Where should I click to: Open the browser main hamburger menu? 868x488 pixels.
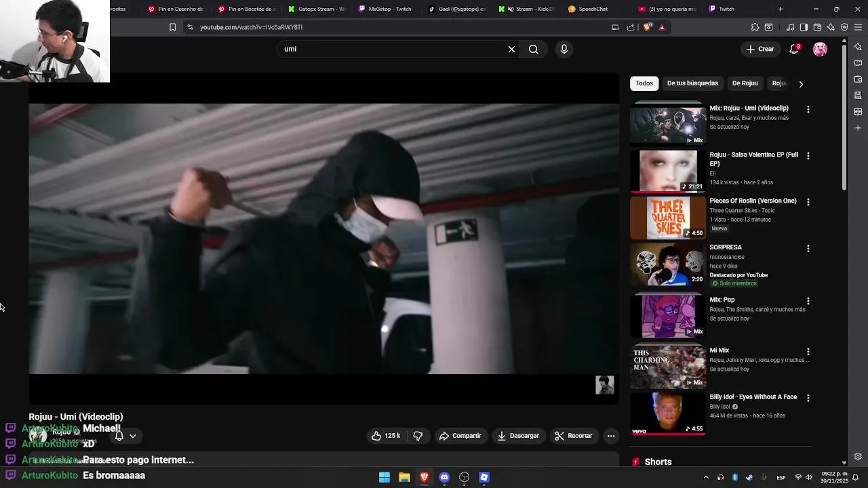tap(859, 27)
